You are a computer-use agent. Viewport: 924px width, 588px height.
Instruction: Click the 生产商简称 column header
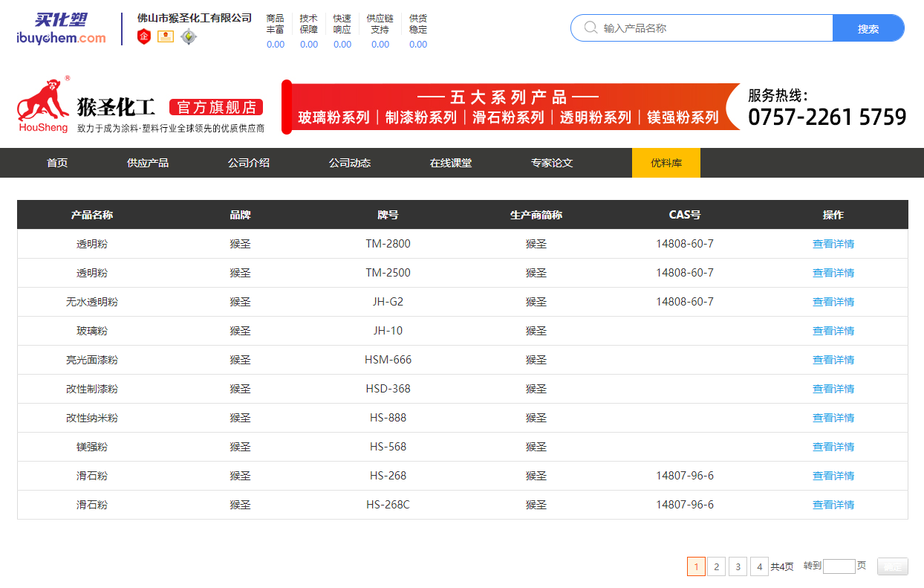(x=536, y=215)
